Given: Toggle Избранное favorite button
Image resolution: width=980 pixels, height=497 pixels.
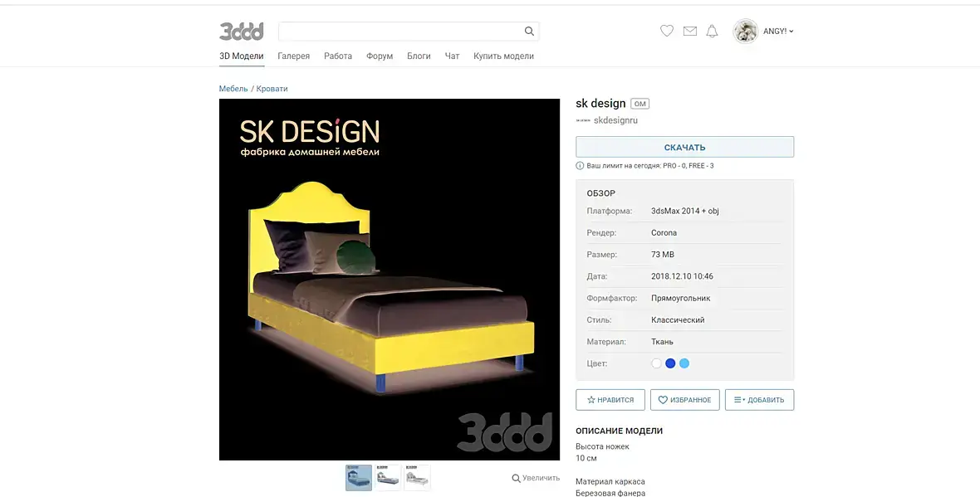Looking at the screenshot, I should [x=685, y=400].
